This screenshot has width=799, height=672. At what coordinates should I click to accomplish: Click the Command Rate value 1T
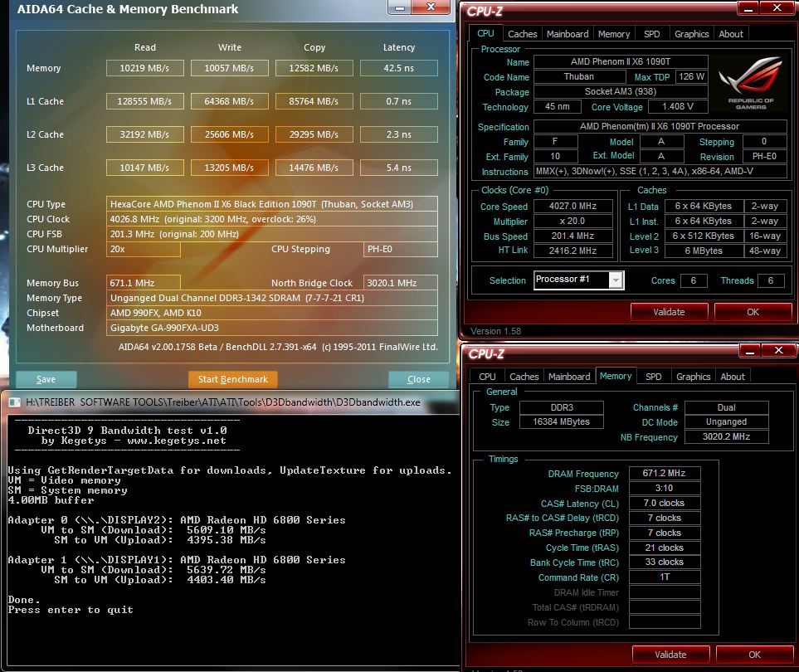tap(664, 577)
